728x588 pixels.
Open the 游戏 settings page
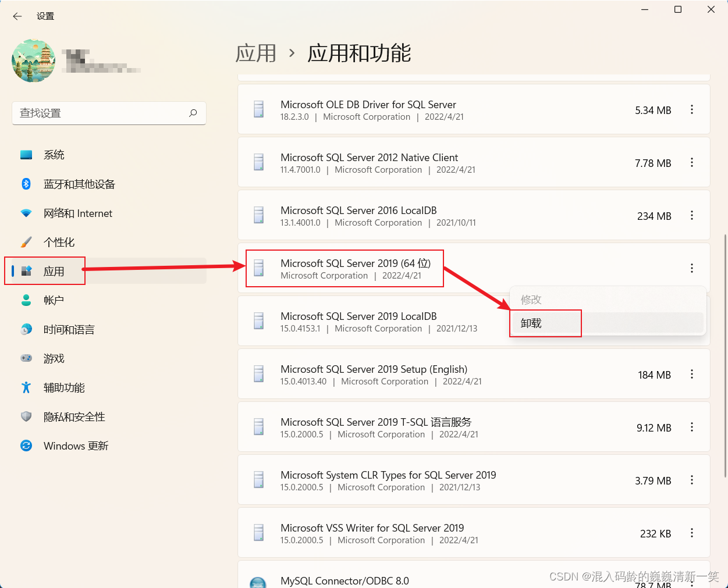[109, 358]
